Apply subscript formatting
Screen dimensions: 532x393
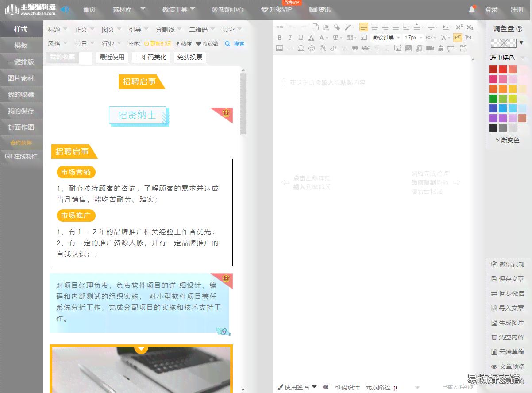point(470,27)
